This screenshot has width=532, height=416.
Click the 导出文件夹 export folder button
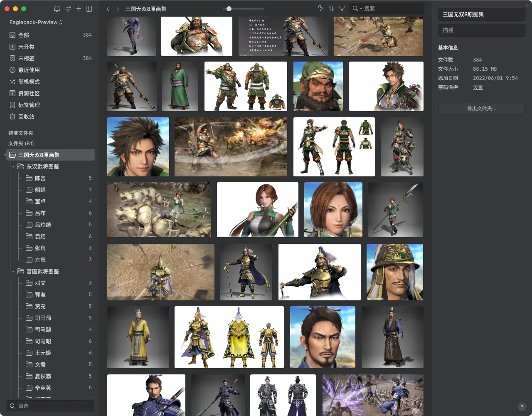coord(481,109)
